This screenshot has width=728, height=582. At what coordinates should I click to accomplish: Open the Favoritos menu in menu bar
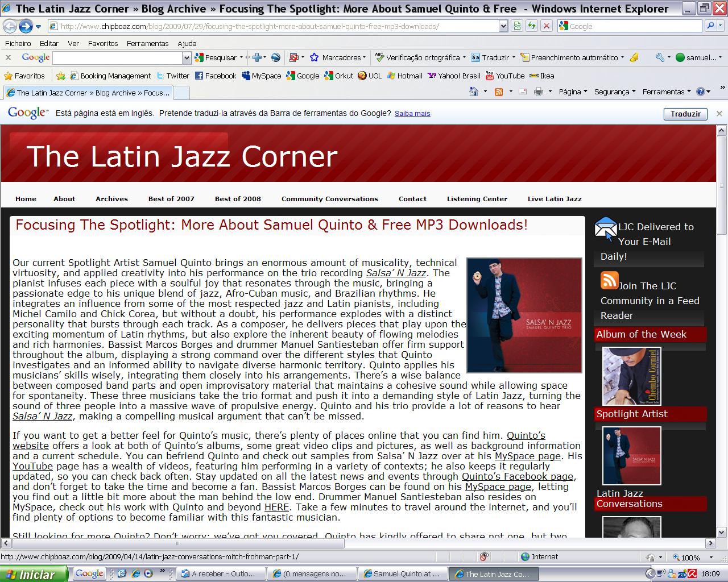coord(103,43)
